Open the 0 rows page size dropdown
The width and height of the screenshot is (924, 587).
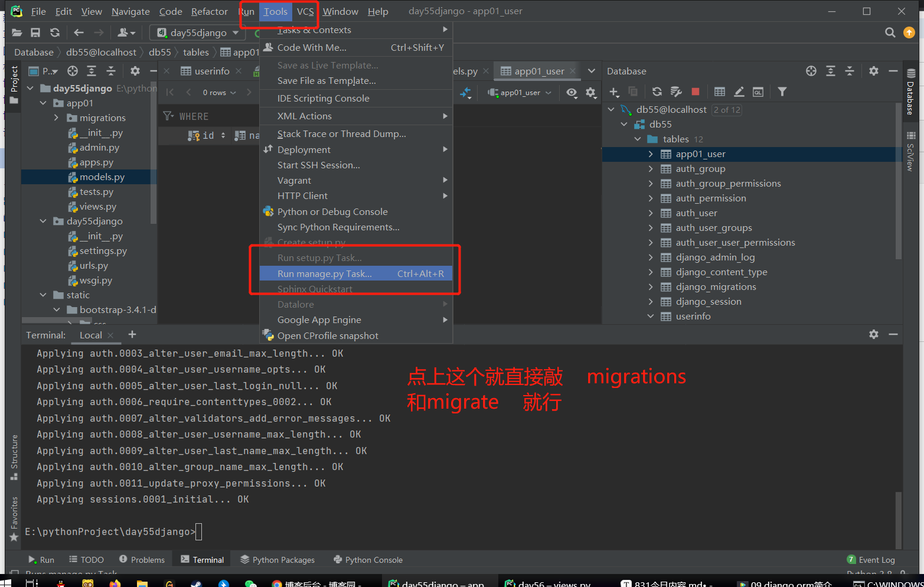(219, 92)
